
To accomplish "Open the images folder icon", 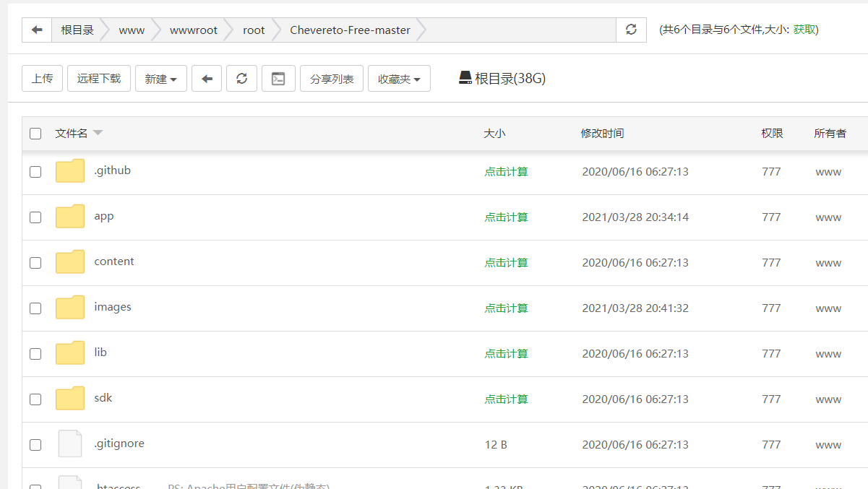I will [70, 308].
